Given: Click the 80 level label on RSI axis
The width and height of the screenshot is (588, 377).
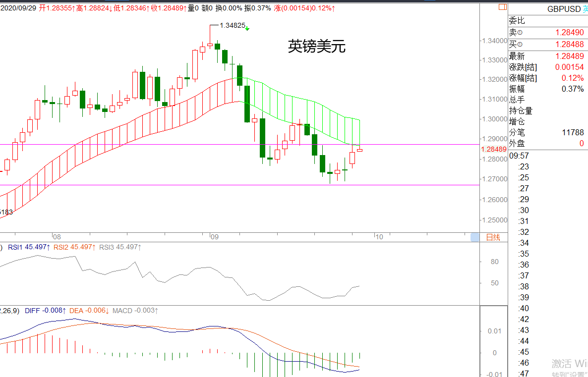Looking at the screenshot, I should point(495,262).
